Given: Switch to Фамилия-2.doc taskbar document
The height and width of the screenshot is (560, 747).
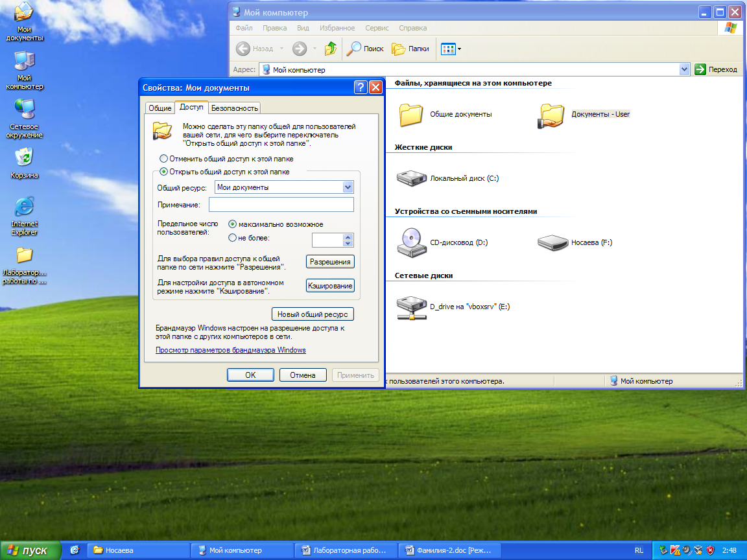Looking at the screenshot, I should pyautogui.click(x=449, y=550).
